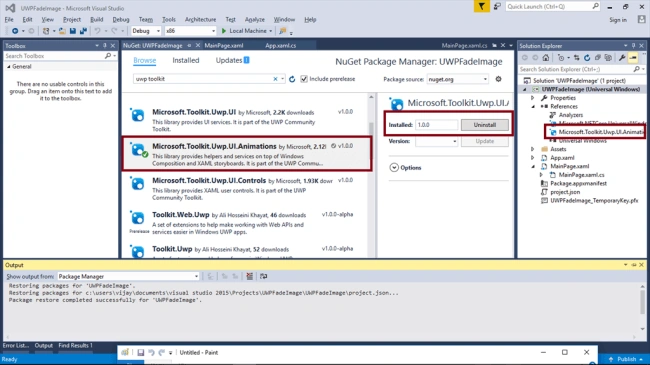Select Toolkit.Web.Uwp package
Image resolution: width=650 pixels, height=365 pixels.
pos(247,223)
